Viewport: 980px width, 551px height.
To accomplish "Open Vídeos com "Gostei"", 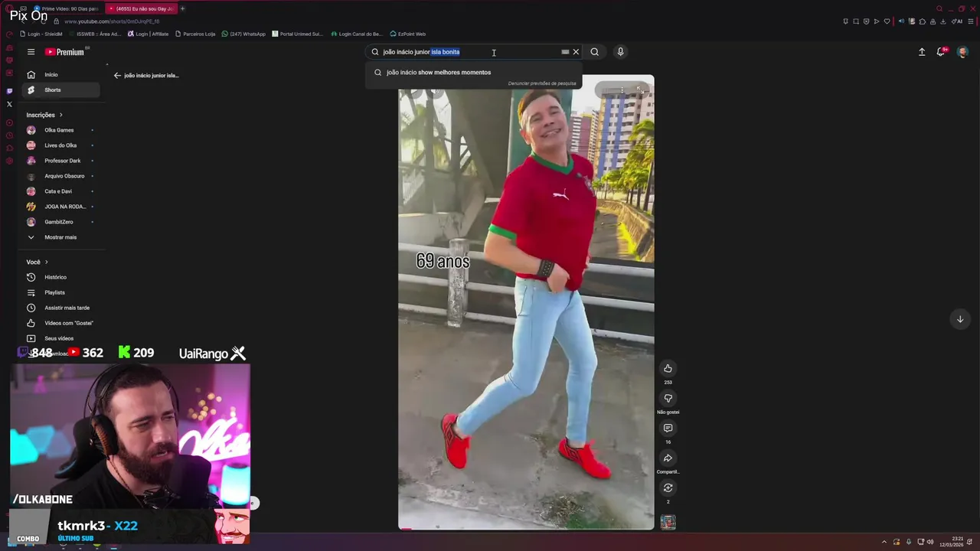I will (x=60, y=323).
